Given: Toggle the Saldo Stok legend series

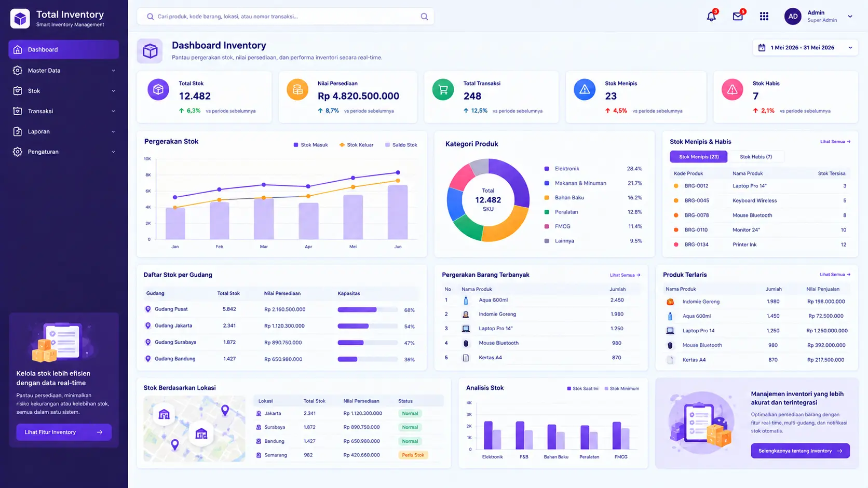Looking at the screenshot, I should click(x=401, y=145).
